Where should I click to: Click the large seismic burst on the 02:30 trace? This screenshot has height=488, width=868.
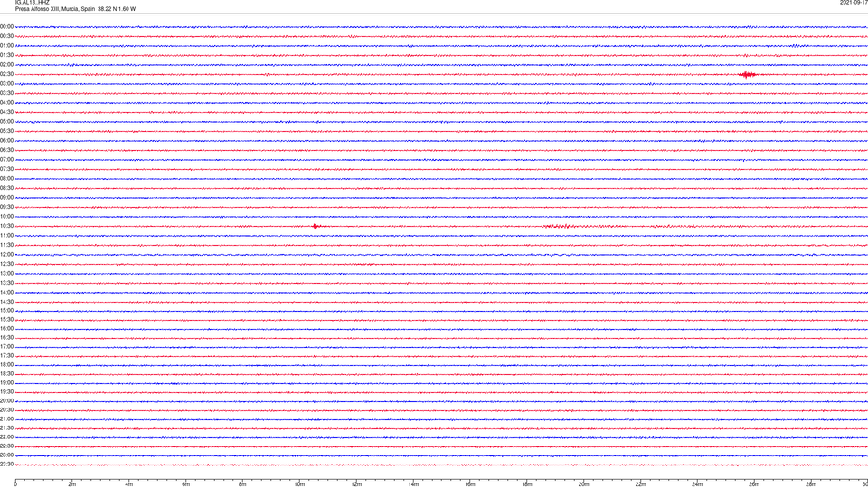(x=748, y=75)
